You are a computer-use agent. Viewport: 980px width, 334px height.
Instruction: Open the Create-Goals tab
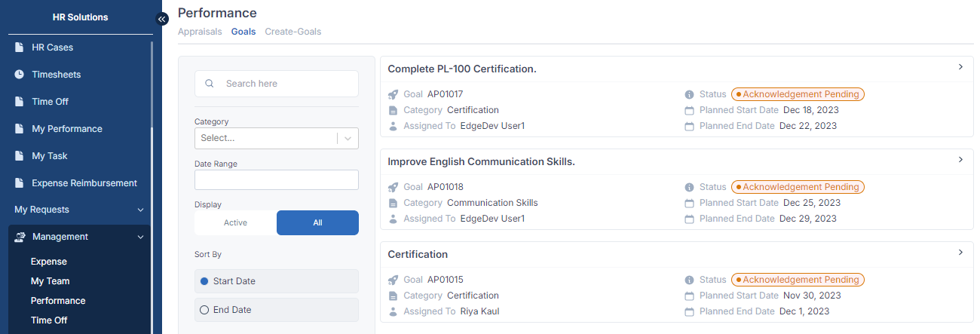point(292,32)
